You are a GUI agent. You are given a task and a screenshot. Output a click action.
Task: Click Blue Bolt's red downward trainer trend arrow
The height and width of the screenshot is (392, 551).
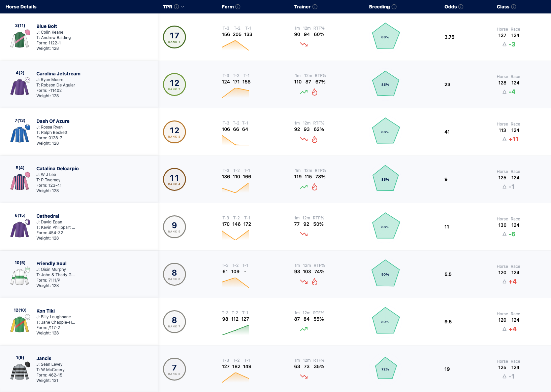click(x=304, y=44)
